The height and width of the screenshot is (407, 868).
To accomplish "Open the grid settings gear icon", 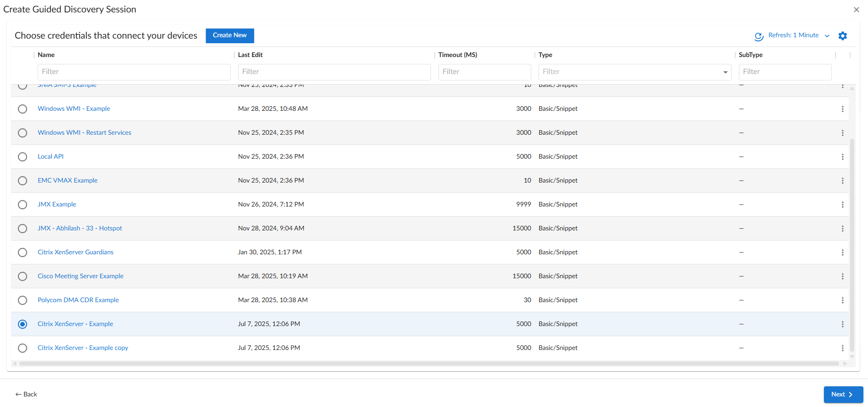I will (842, 36).
